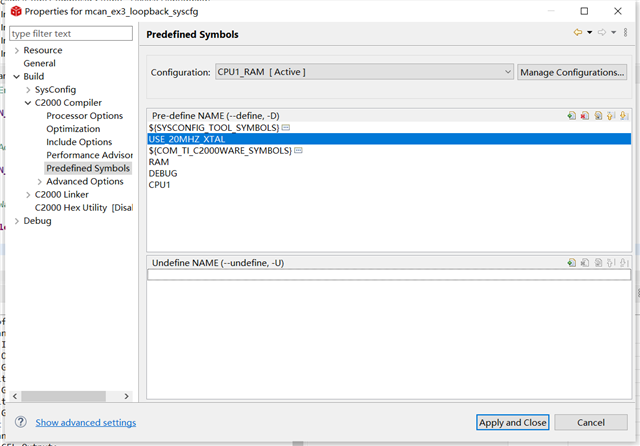Click Edit icon in Pre-define NAME toolbar
Viewport: 640px width, 446px height.
click(x=597, y=116)
